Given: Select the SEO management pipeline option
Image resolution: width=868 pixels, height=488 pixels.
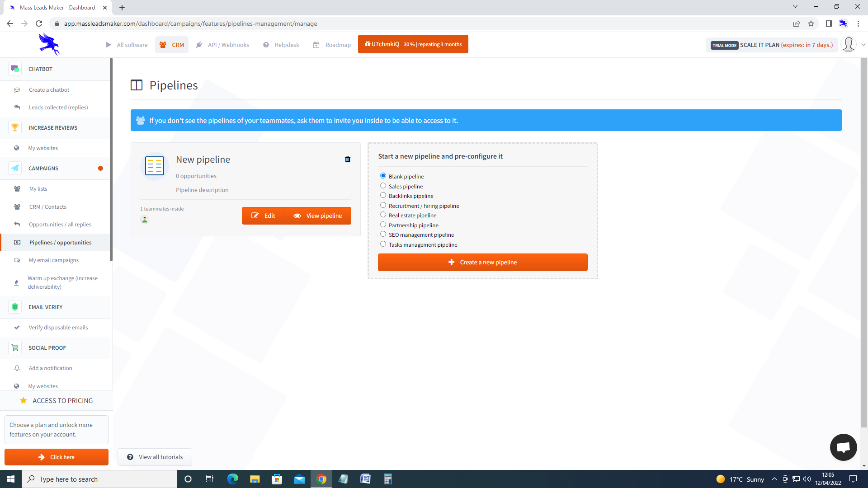Looking at the screenshot, I should 383,234.
